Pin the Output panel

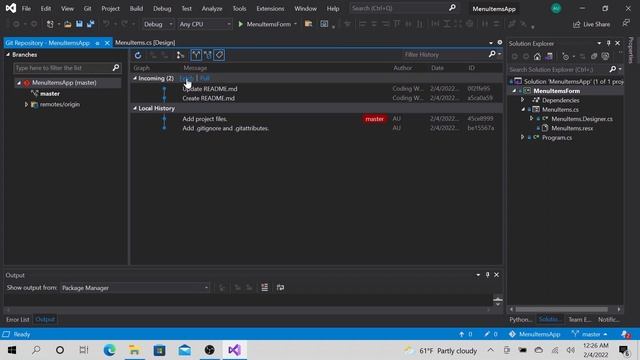click(487, 275)
